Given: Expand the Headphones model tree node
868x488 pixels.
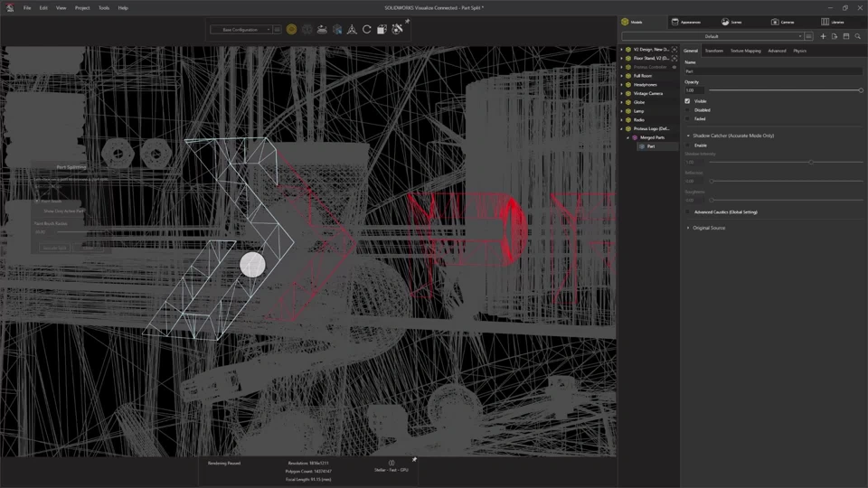Looking at the screenshot, I should 621,85.
